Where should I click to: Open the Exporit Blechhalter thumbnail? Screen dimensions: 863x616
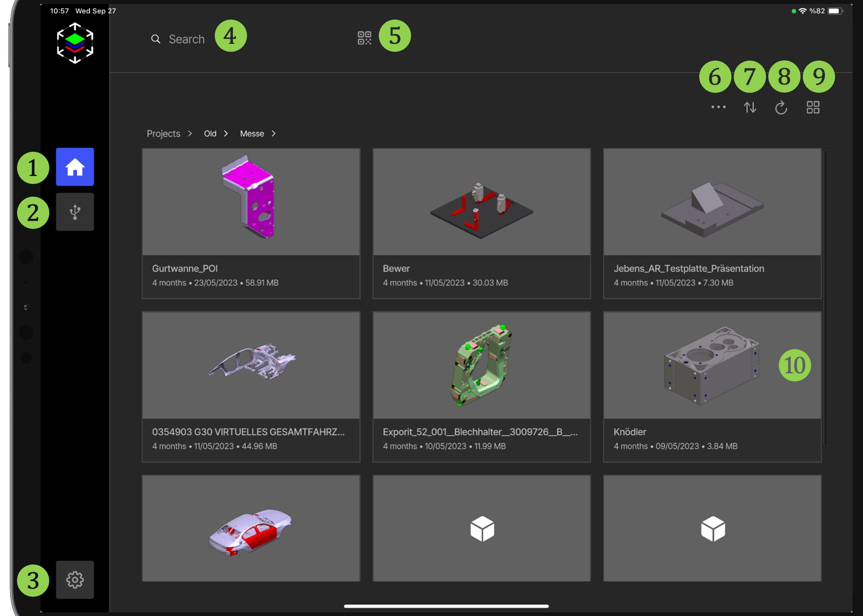pos(482,365)
